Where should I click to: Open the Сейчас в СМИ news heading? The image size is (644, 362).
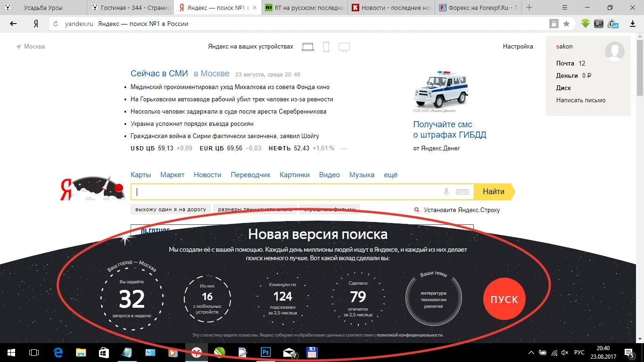pyautogui.click(x=159, y=74)
